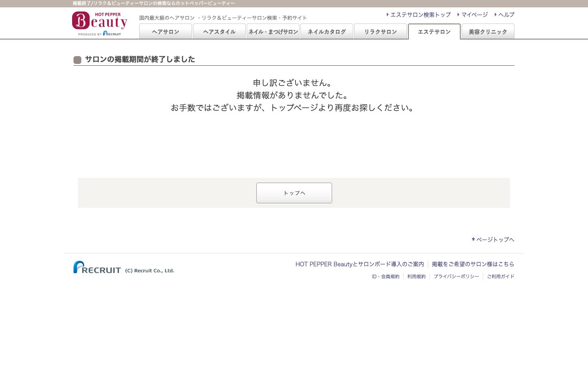Open the プライバシーポリシー page
This screenshot has height=368, width=588.
(x=456, y=276)
